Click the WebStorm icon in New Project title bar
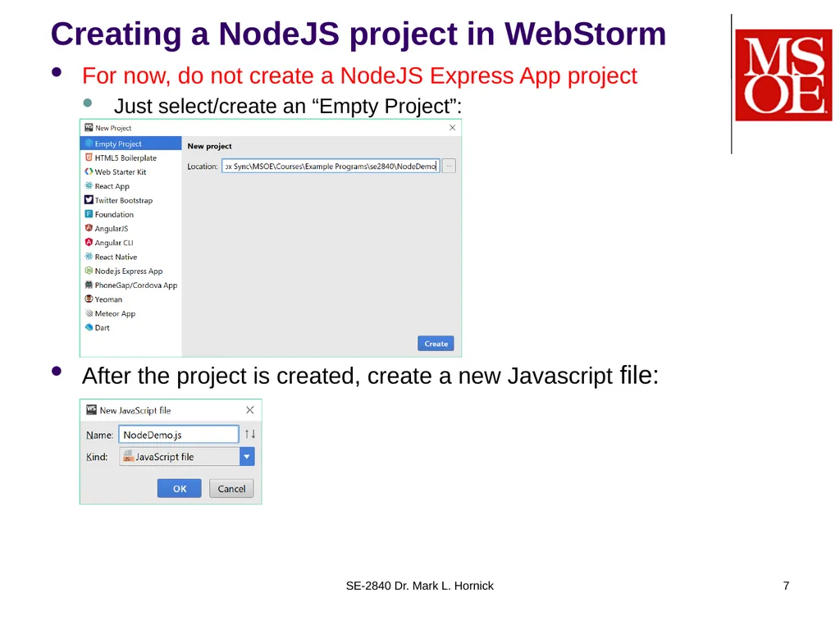This screenshot has height=630, width=840. (x=89, y=127)
